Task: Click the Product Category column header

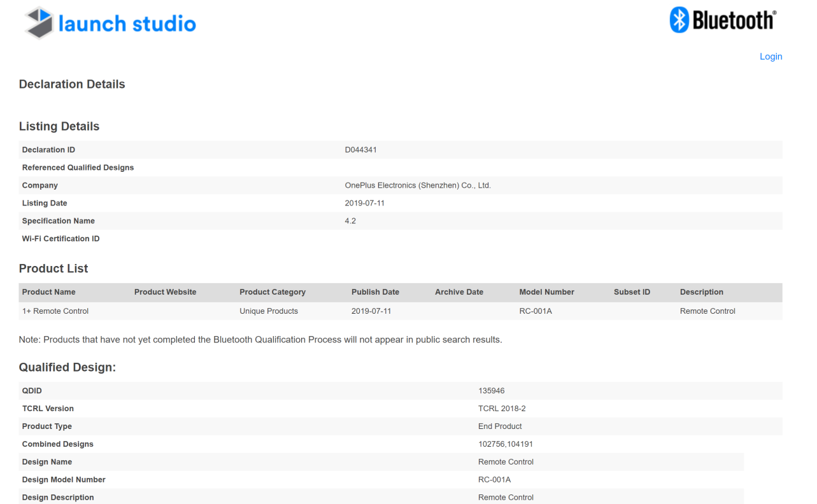Action: point(272,292)
